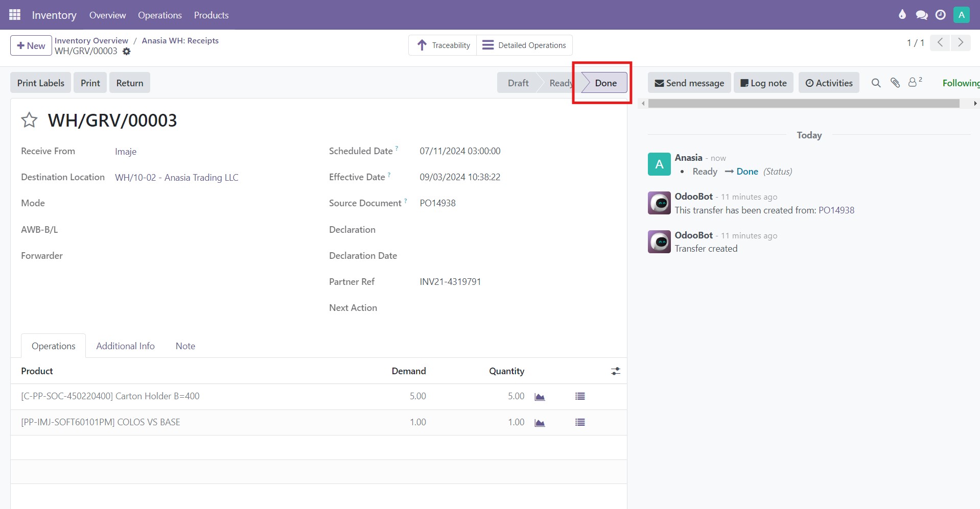
Task: Open the conversations chat icon in navbar
Action: 922,15
